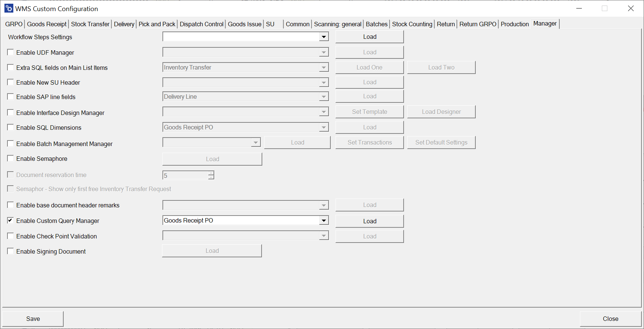
Task: Click Load for Workflow Steps Settings
Action: pos(370,37)
